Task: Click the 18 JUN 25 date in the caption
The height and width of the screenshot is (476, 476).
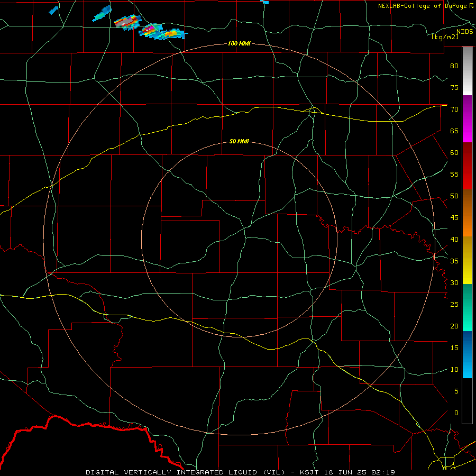Action: pyautogui.click(x=346, y=472)
